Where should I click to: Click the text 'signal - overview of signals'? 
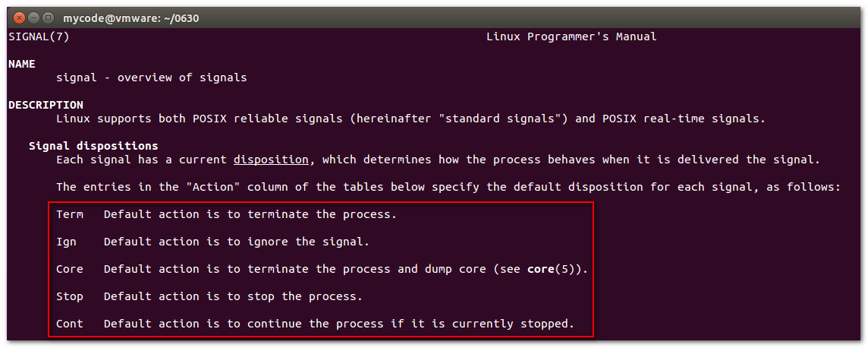152,78
